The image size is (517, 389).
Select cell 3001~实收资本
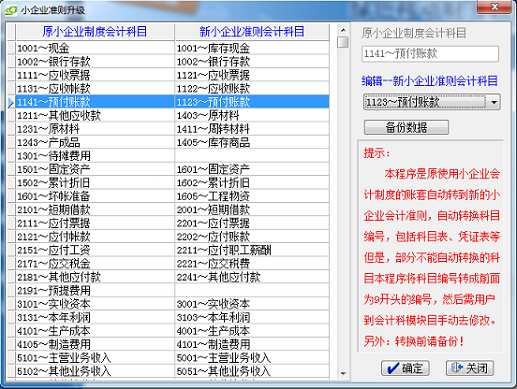252,304
